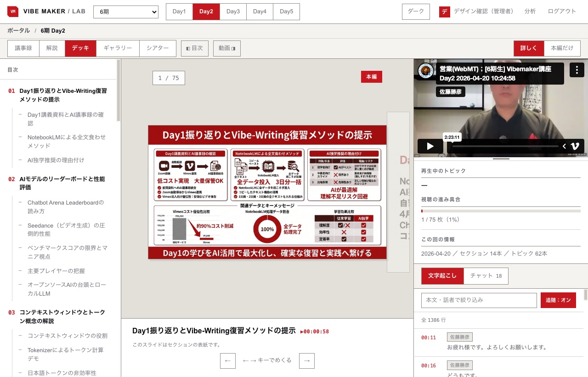This screenshot has height=377, width=588.
Task: Toggle the 動画 side panel
Action: click(x=227, y=48)
